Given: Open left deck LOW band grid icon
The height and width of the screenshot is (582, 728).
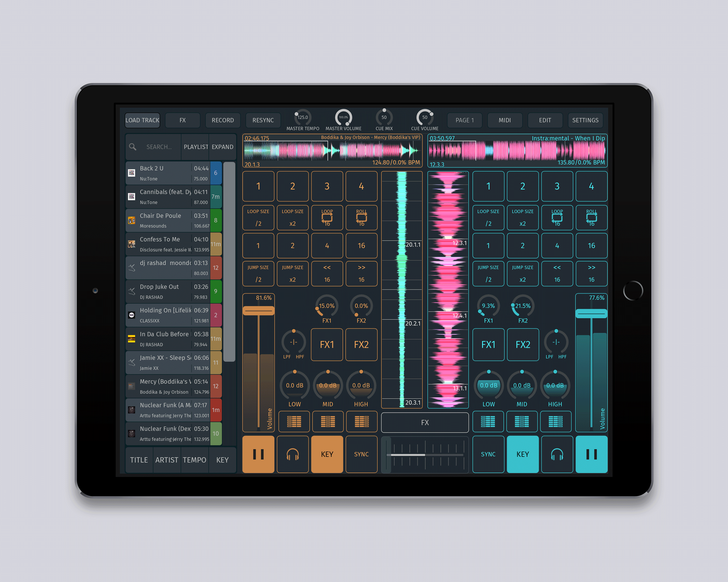Looking at the screenshot, I should coord(294,421).
